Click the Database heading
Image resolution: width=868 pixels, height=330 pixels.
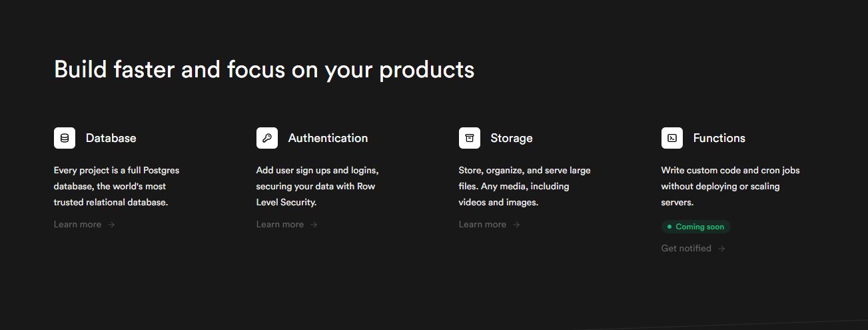coord(111,138)
